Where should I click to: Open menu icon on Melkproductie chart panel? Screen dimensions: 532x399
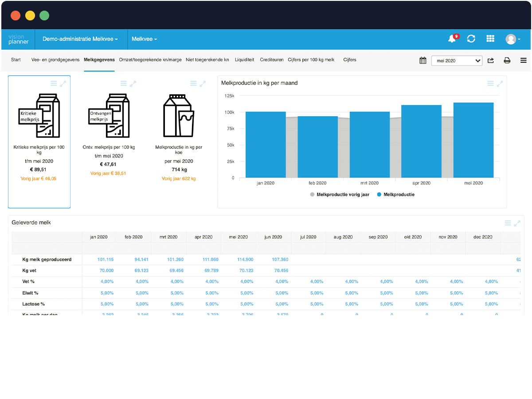pyautogui.click(x=490, y=83)
